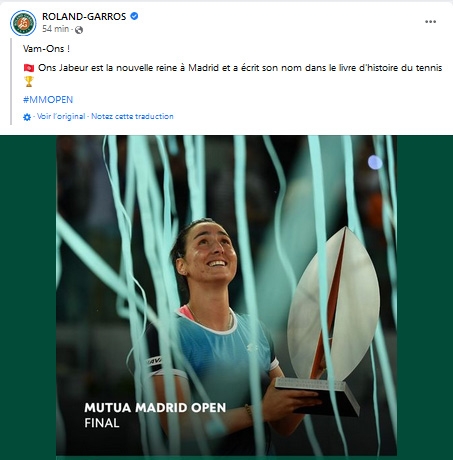Image resolution: width=453 pixels, height=460 pixels.
Task: Click the blue verified badge
Action: pos(134,16)
